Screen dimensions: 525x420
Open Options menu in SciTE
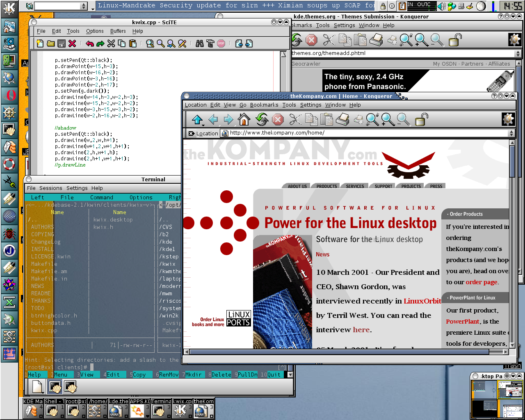coord(95,31)
